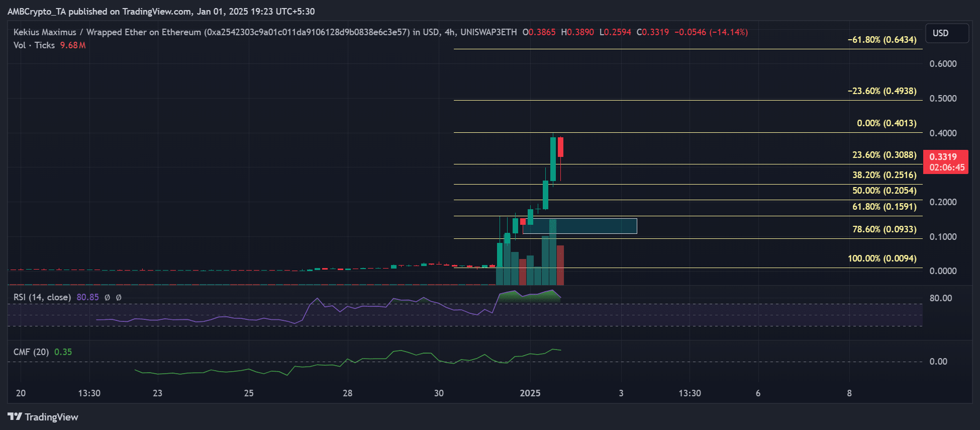Click the RSI (14, close) indicator label

pyautogui.click(x=42, y=297)
